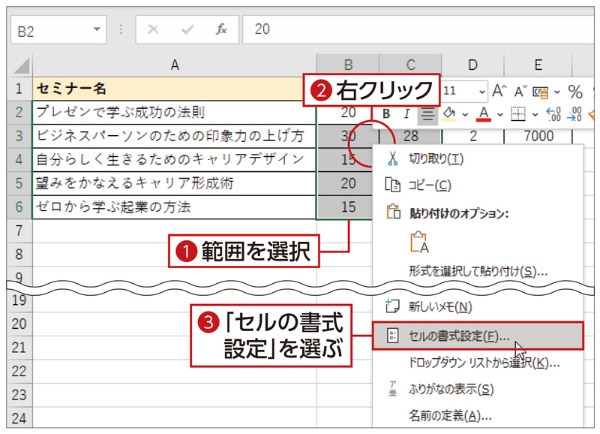
Task: Choose 新しいメモ(N) from context menu
Action: point(478,307)
